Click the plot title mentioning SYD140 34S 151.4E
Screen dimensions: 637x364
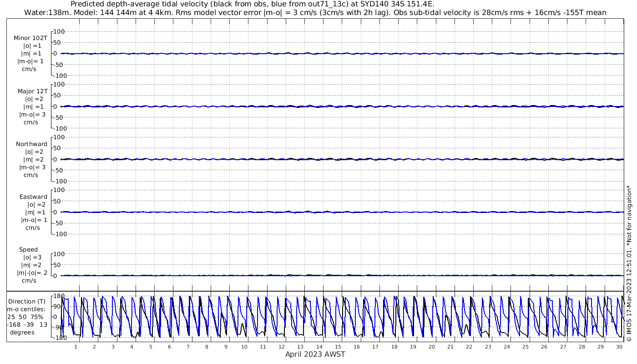(x=253, y=4)
